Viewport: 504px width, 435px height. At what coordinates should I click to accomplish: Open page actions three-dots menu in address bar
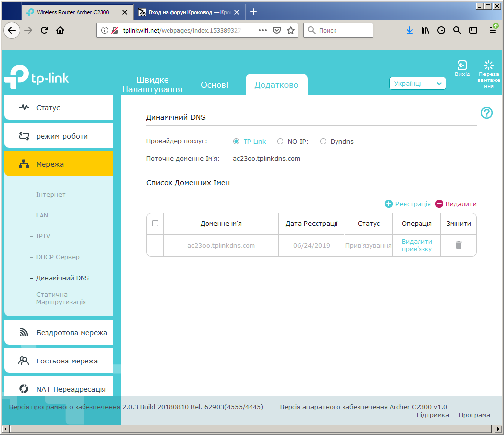tap(263, 30)
